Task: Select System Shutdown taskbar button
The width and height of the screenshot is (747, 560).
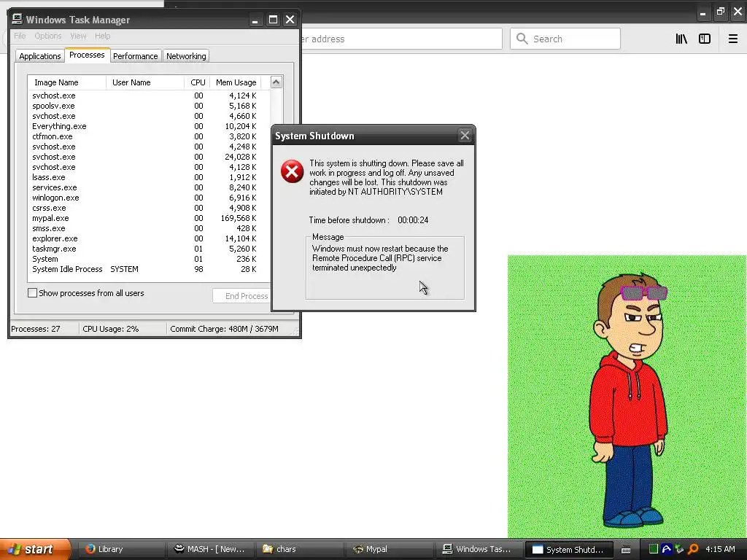Action: (x=568, y=549)
